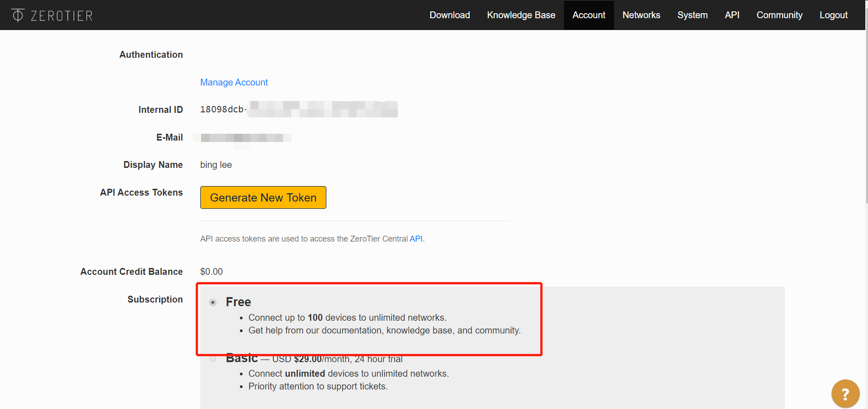Click the ZEROTIER brand text
The height and width of the screenshot is (409, 868).
pos(61,16)
